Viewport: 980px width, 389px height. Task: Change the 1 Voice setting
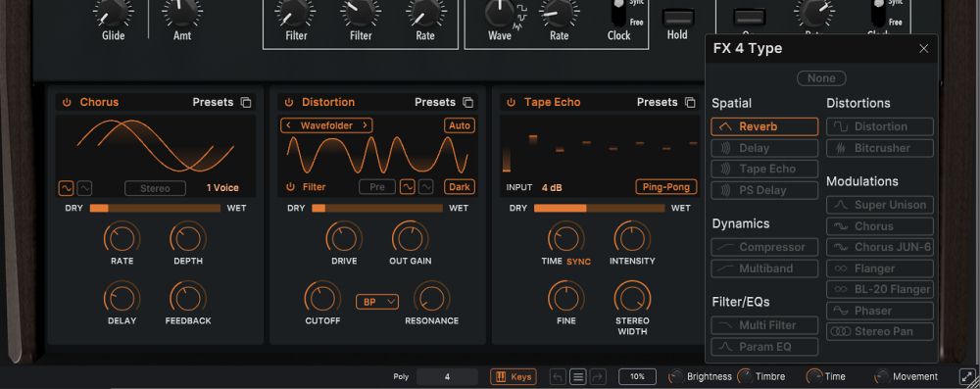pos(222,187)
